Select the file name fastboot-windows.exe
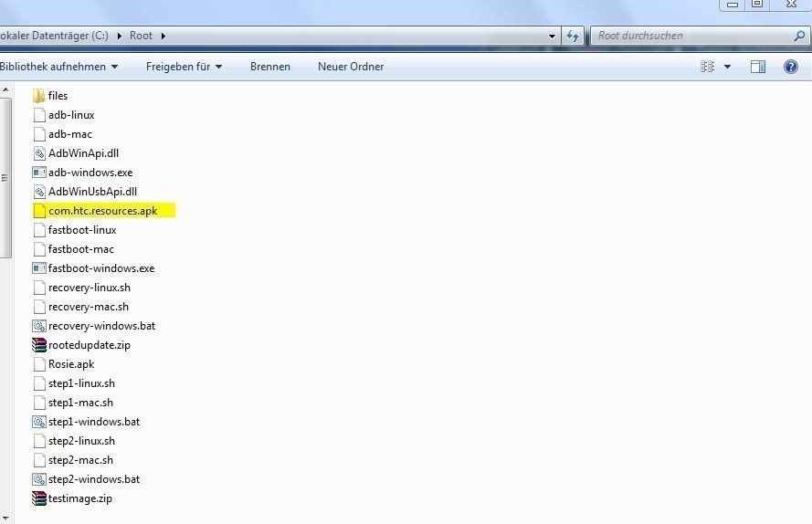This screenshot has height=524, width=812. [x=101, y=268]
